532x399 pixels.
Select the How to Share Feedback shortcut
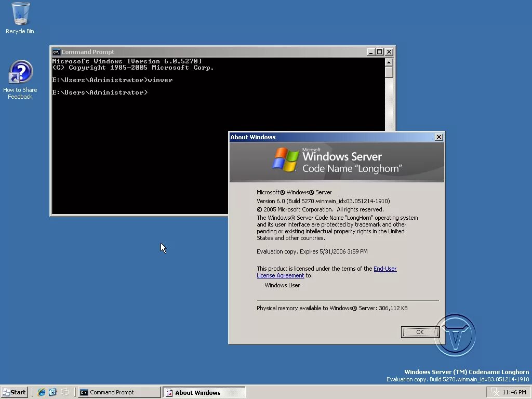[x=20, y=79]
